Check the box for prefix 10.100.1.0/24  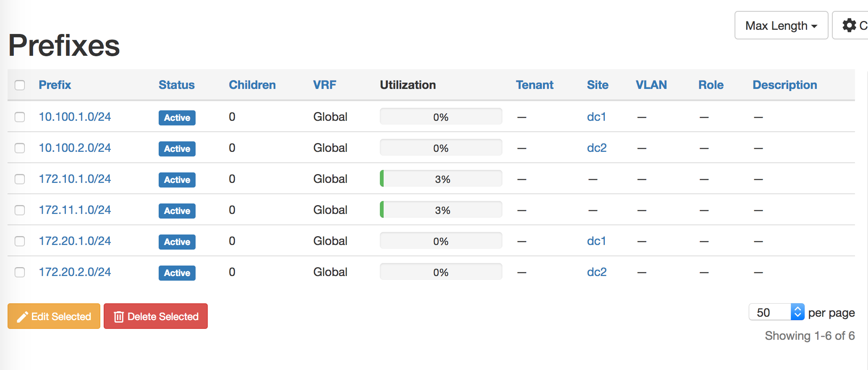coord(20,117)
